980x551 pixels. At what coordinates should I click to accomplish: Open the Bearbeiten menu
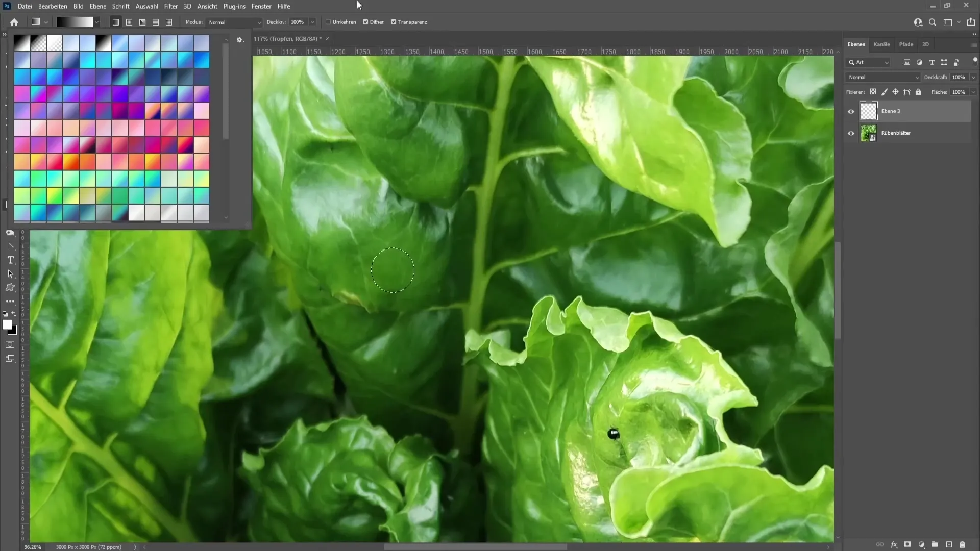(53, 6)
